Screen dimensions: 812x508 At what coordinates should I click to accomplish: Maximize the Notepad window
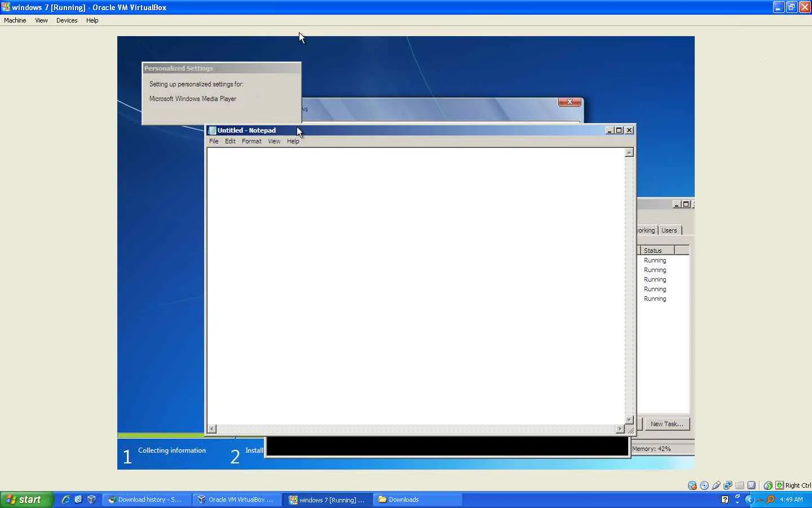[x=619, y=130]
